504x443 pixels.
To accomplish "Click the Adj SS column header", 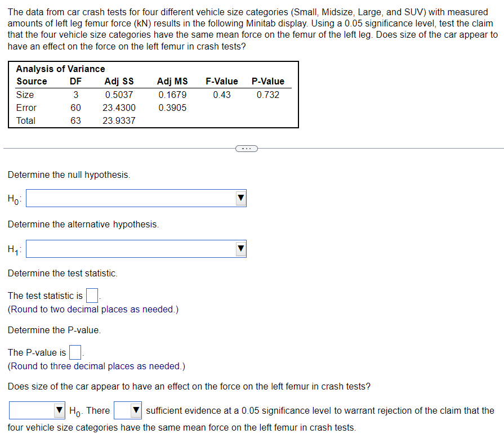I will pyautogui.click(x=119, y=81).
